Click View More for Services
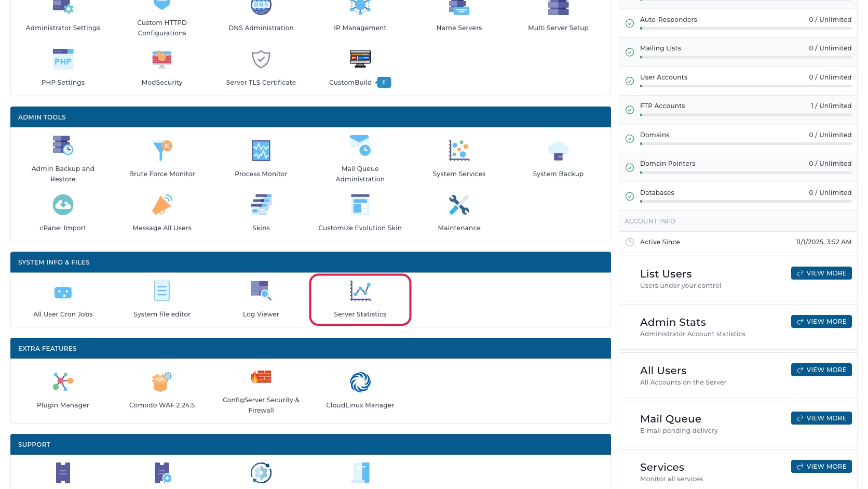 click(821, 467)
